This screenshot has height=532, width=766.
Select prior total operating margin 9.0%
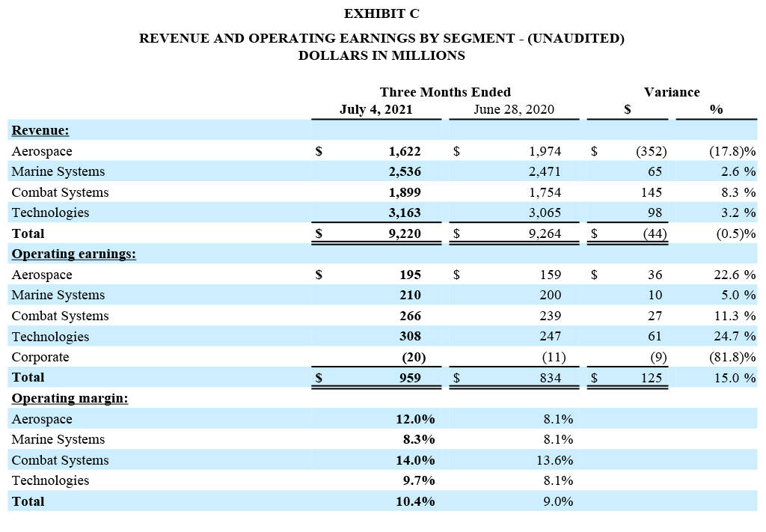coord(558,502)
